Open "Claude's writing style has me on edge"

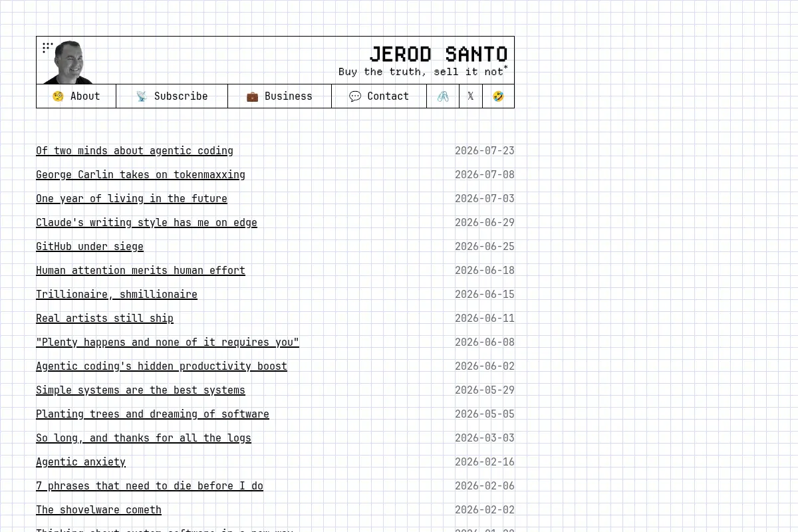[x=146, y=223]
